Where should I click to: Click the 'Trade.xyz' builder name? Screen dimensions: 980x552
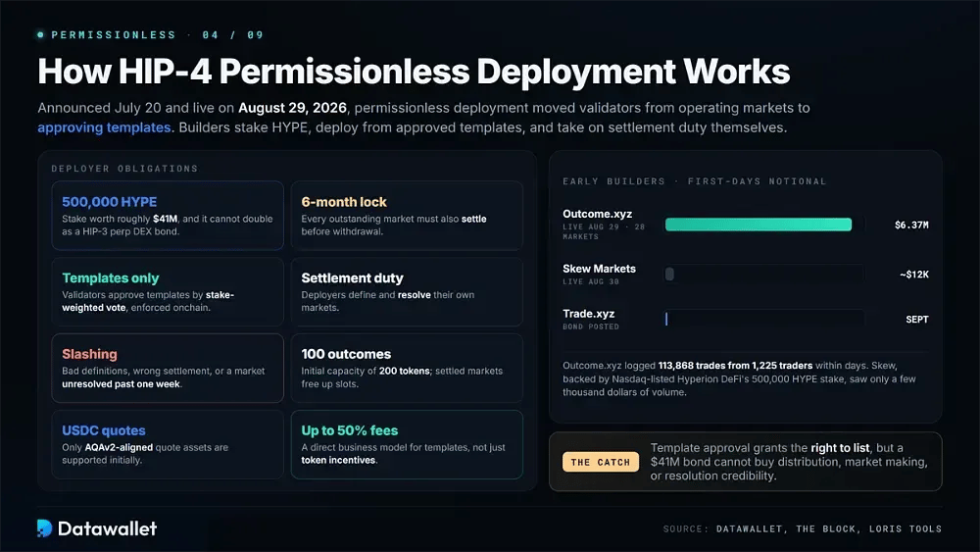pyautogui.click(x=588, y=314)
